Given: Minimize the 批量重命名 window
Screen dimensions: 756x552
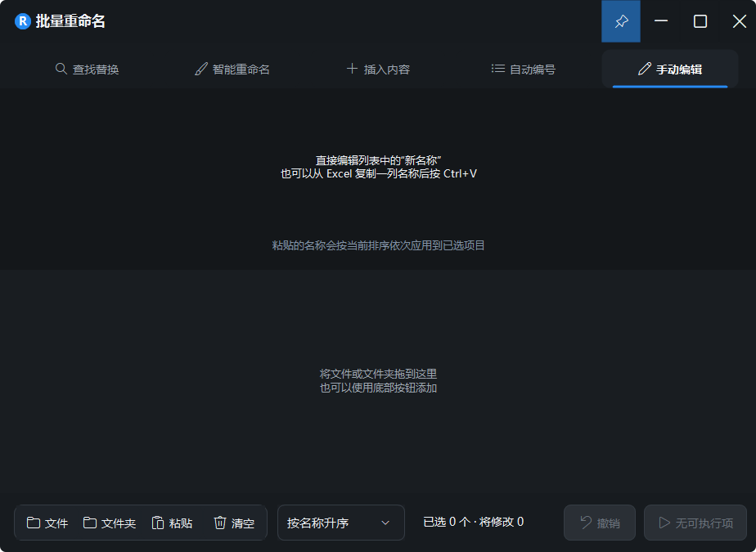Looking at the screenshot, I should 661,21.
